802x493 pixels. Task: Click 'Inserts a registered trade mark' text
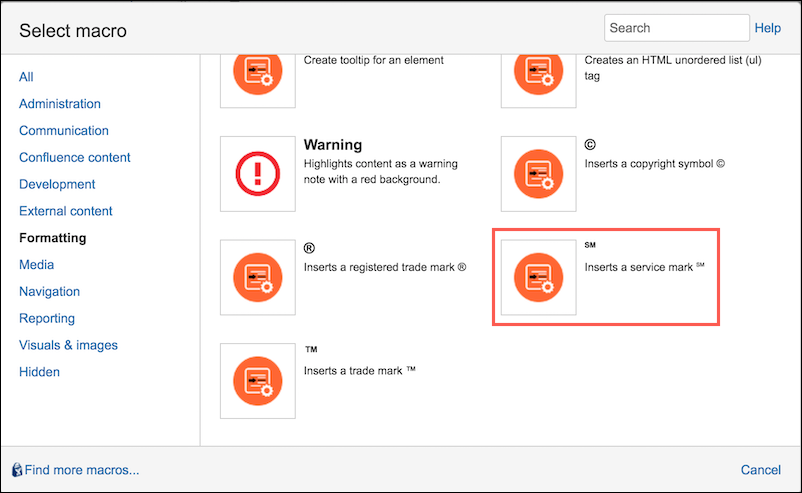385,267
